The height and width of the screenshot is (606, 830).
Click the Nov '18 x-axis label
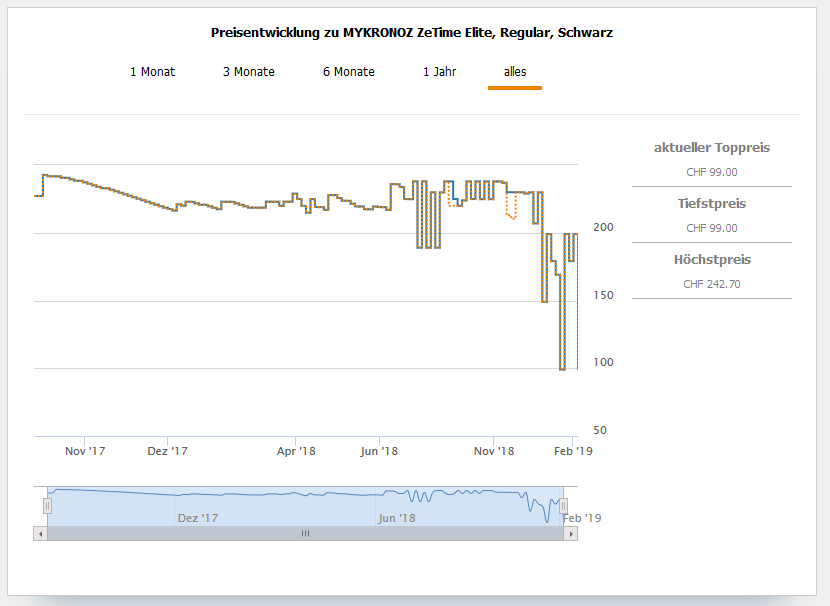(494, 451)
